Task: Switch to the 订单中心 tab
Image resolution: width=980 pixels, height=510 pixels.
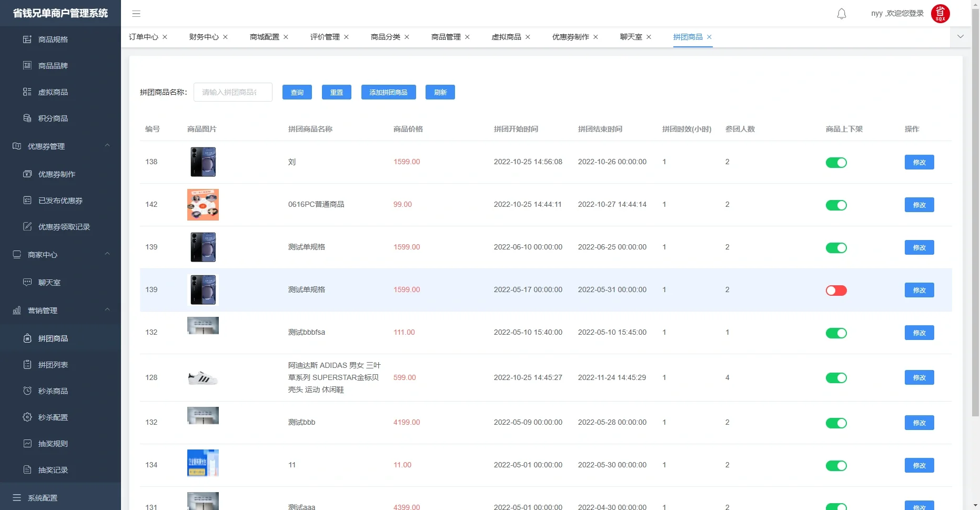Action: [x=143, y=37]
